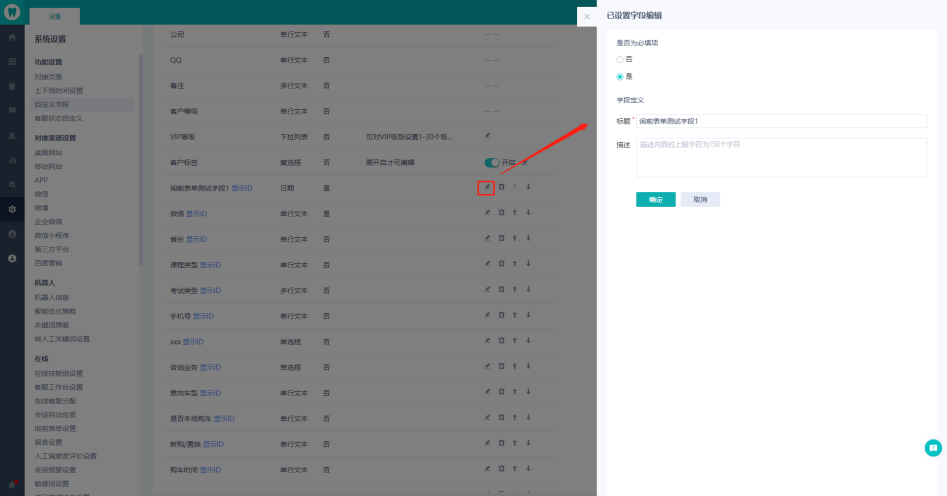Move 询前表单测试字段1 row down with arrow
This screenshot has width=947, height=496.
[528, 187]
